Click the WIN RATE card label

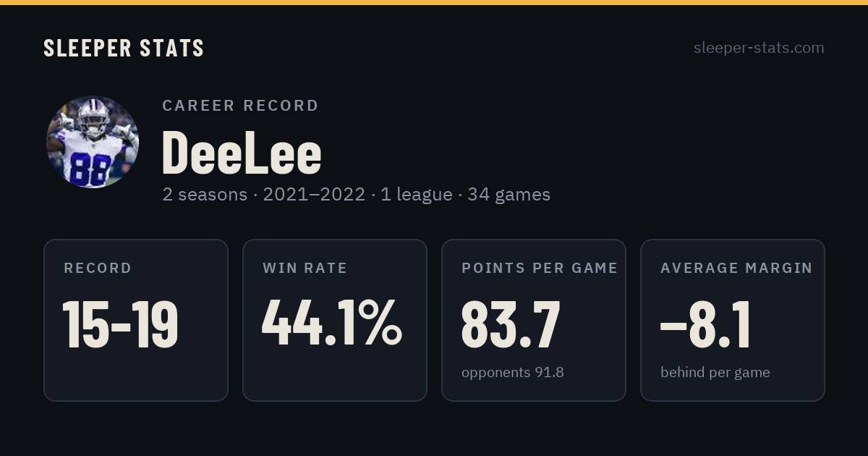305,268
